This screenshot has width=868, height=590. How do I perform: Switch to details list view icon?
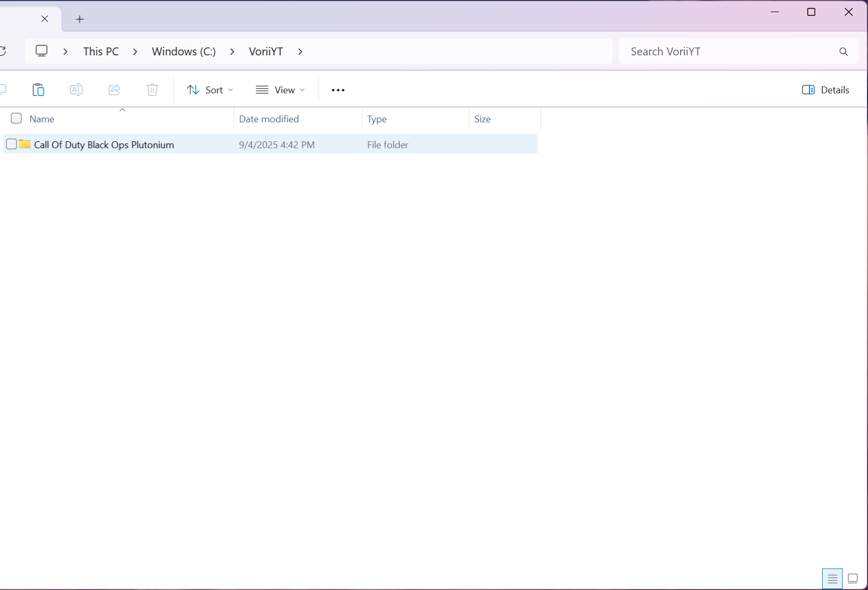click(832, 579)
